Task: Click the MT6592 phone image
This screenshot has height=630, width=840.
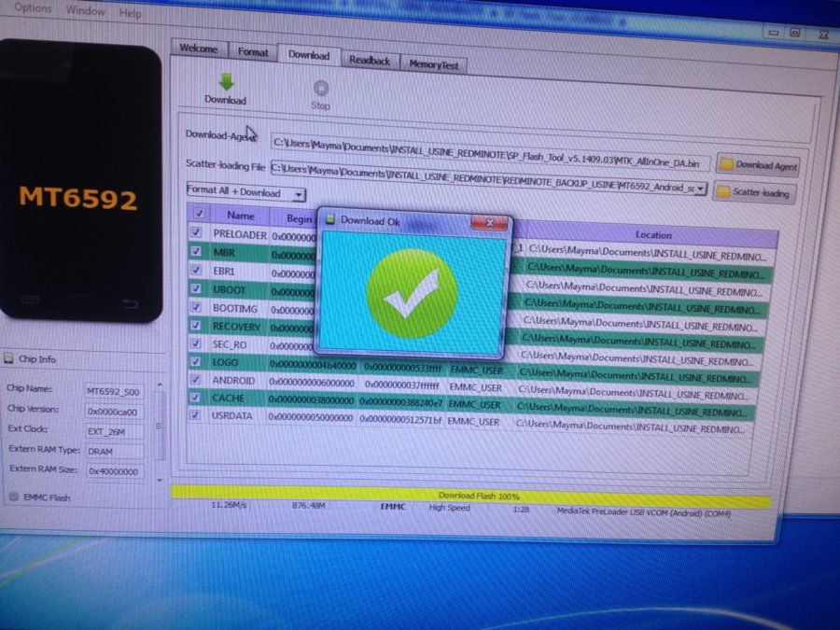Action: [x=80, y=182]
